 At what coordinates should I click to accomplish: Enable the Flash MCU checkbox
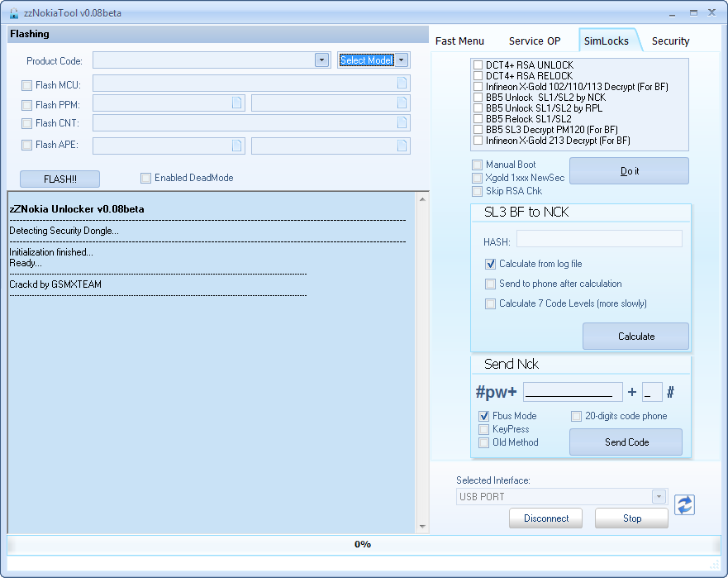tap(27, 85)
